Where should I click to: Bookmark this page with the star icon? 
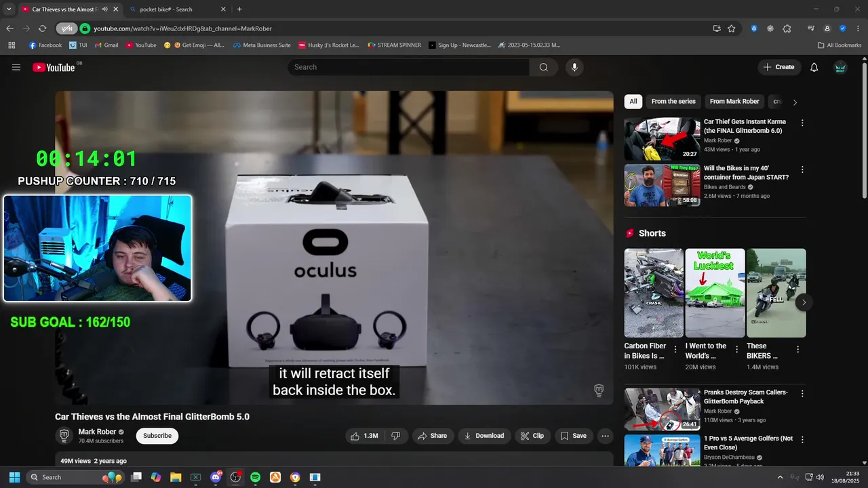[x=732, y=28]
